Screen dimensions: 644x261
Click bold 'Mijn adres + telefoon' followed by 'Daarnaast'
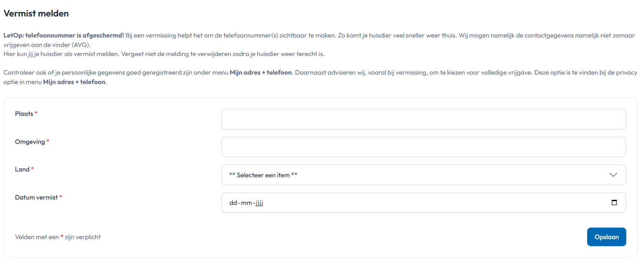tap(261, 73)
